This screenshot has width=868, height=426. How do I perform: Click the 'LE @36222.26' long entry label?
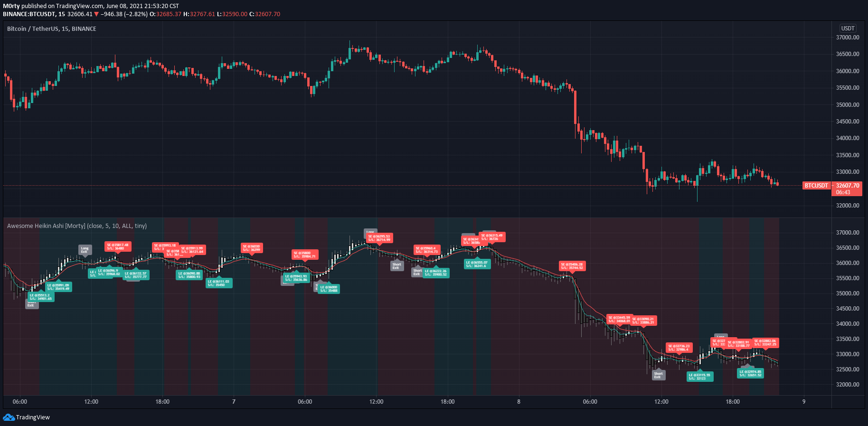coord(436,273)
